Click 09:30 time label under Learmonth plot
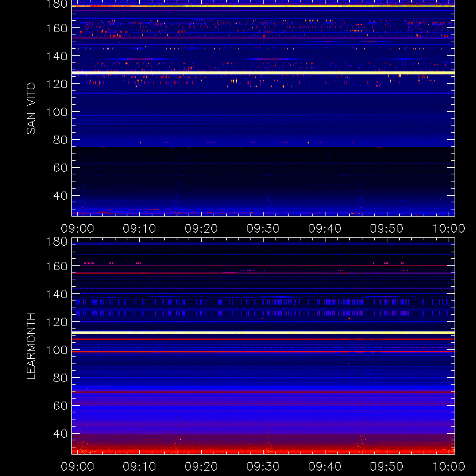 [x=263, y=466]
